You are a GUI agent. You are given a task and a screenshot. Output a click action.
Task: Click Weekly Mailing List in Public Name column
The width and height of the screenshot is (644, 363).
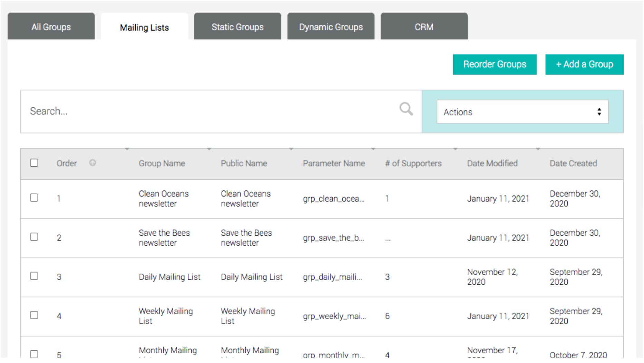point(248,316)
